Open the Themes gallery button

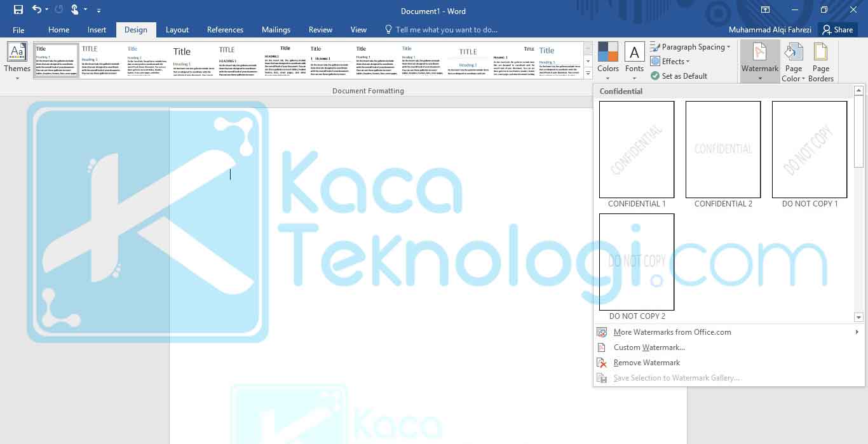17,62
